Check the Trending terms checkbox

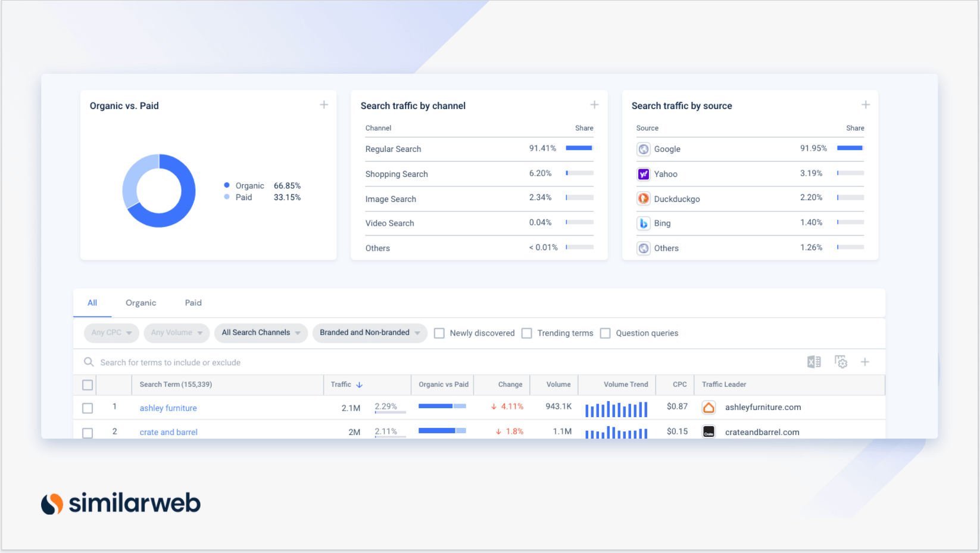tap(527, 333)
